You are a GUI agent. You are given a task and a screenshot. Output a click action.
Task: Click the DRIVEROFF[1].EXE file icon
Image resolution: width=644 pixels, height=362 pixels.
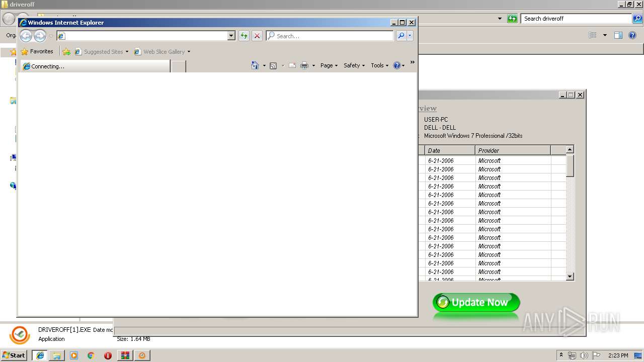20,335
